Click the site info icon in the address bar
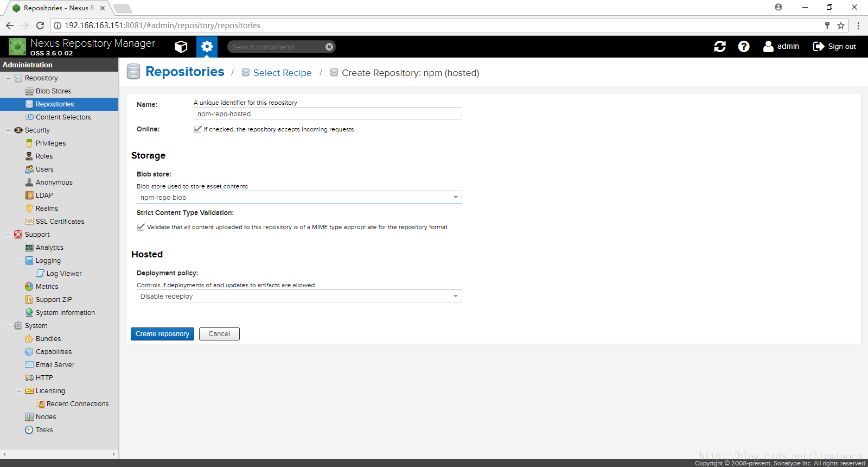Image resolution: width=868 pixels, height=467 pixels. pos(58,26)
